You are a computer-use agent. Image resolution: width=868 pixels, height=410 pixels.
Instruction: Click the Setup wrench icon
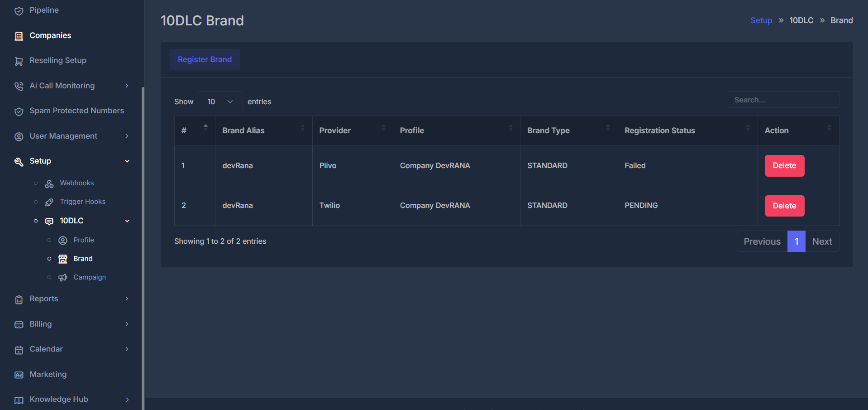(19, 161)
